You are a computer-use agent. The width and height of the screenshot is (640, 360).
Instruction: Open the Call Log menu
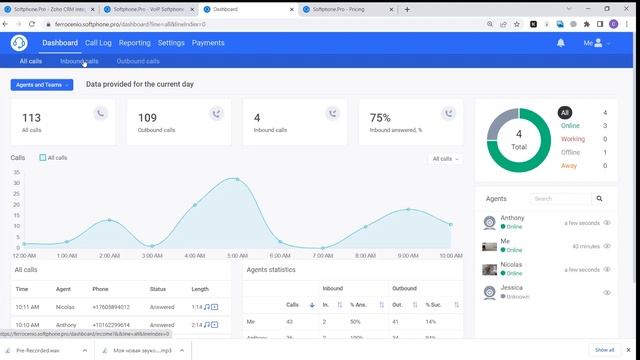[x=98, y=43]
